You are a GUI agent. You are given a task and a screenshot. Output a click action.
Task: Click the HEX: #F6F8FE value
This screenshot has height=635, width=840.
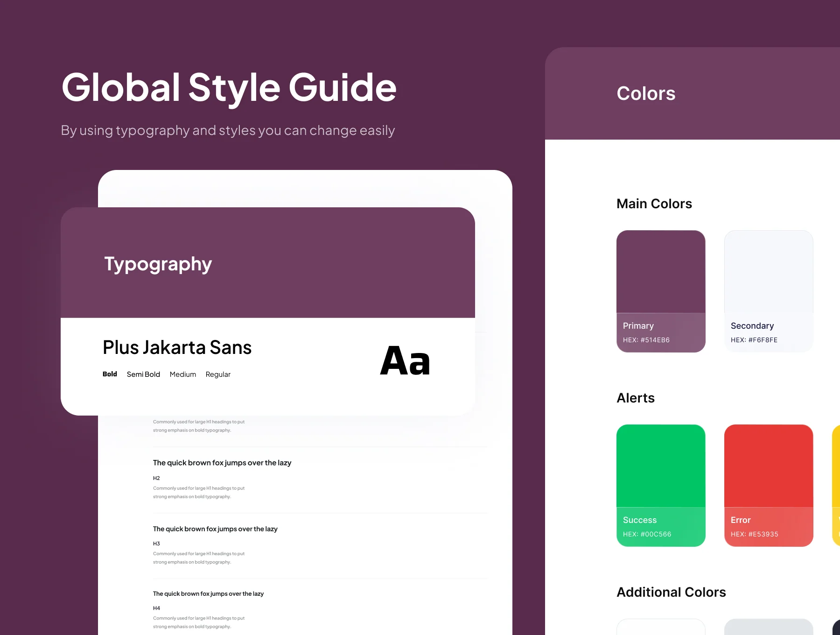pyautogui.click(x=754, y=340)
